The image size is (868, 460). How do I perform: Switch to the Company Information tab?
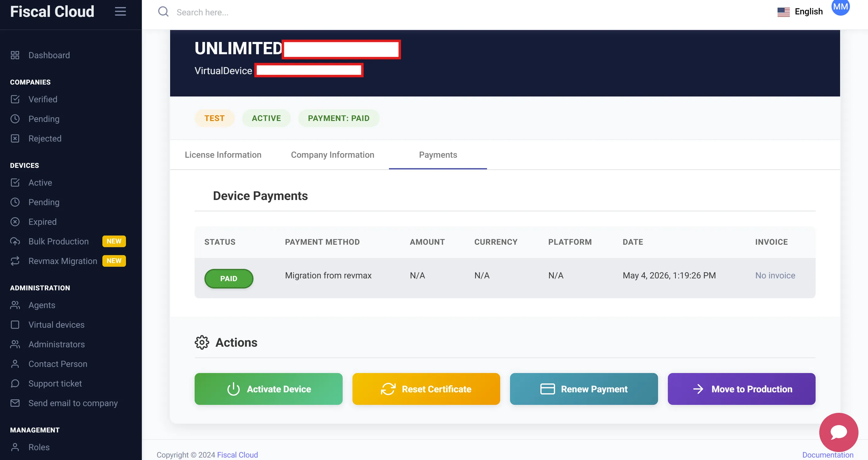pos(332,155)
